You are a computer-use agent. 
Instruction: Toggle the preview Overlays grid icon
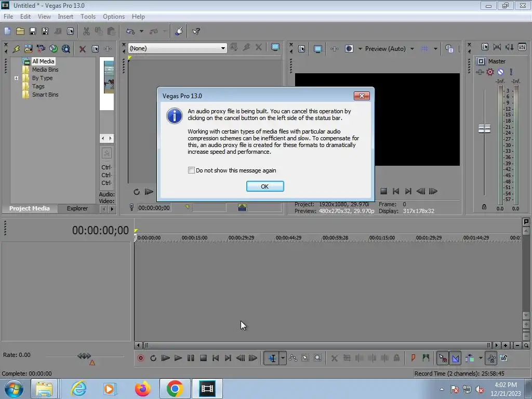(x=424, y=49)
